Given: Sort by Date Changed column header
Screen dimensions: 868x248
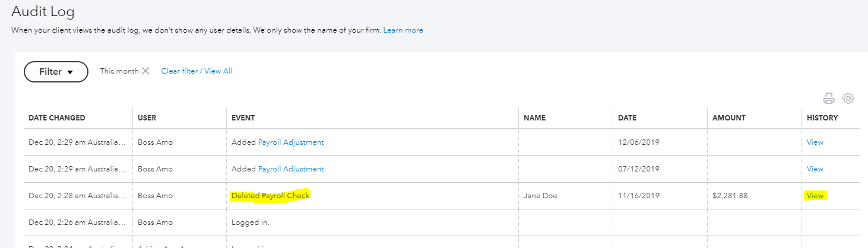Looking at the screenshot, I should click(x=57, y=118).
